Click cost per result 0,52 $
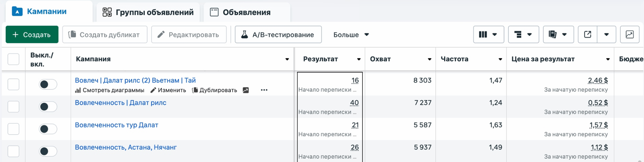 [x=598, y=103]
